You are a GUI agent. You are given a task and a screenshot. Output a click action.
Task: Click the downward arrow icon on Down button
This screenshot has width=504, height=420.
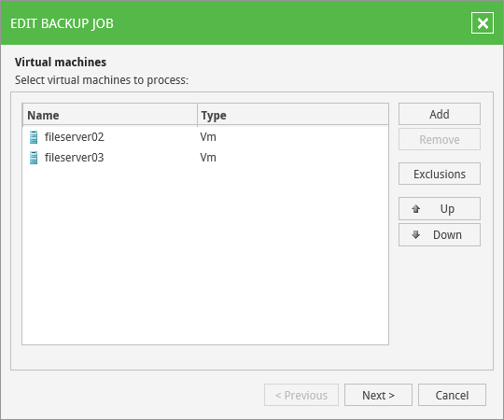(x=415, y=235)
